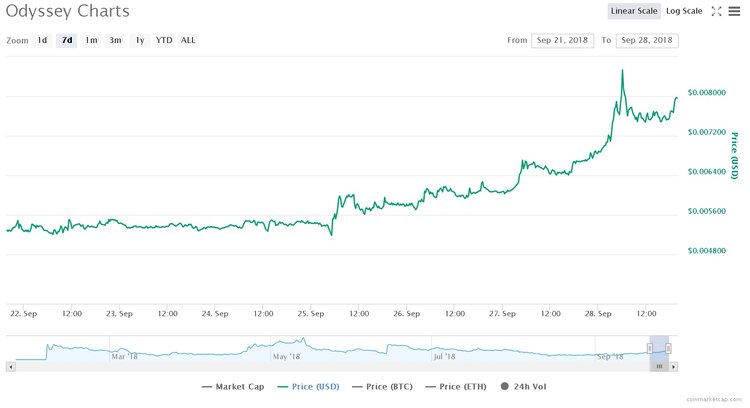This screenshot has width=750, height=408.
Task: Toggle 24h Vol series in legend
Action: coord(523,386)
